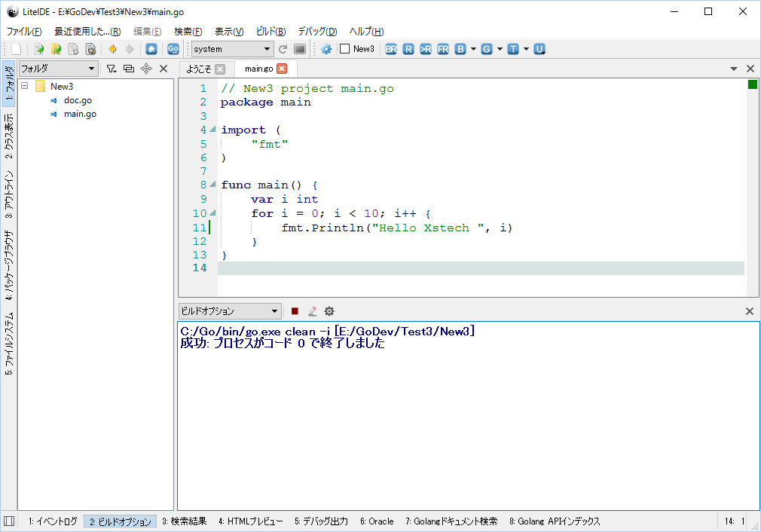This screenshot has height=532, width=761.
Task: Open 7: Golangドキュメント検索 panel
Action: point(451,521)
